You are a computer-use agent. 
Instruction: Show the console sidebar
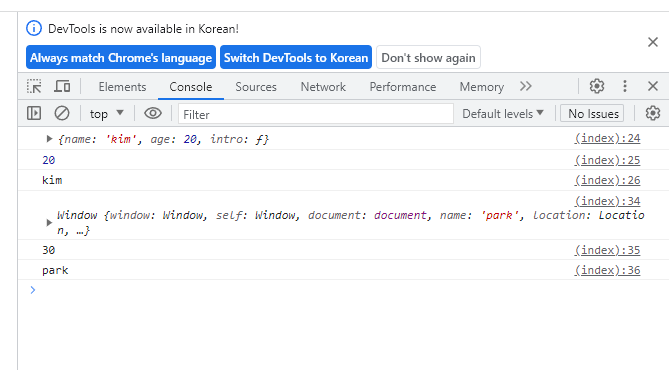tap(34, 114)
